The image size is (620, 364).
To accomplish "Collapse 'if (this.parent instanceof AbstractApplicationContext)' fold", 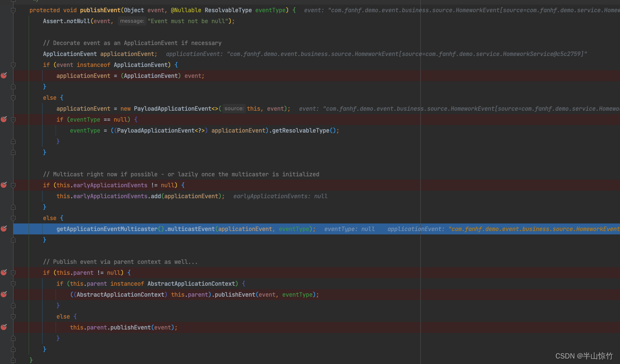I will point(13,284).
